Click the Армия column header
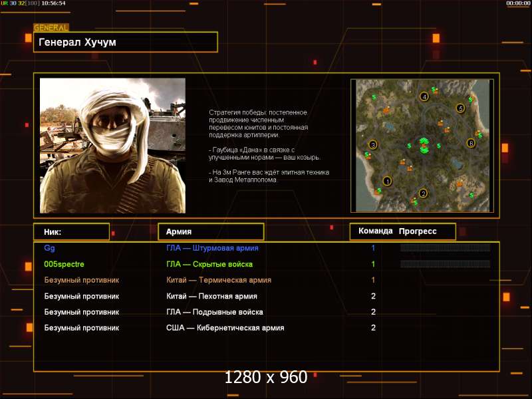 pyautogui.click(x=210, y=231)
